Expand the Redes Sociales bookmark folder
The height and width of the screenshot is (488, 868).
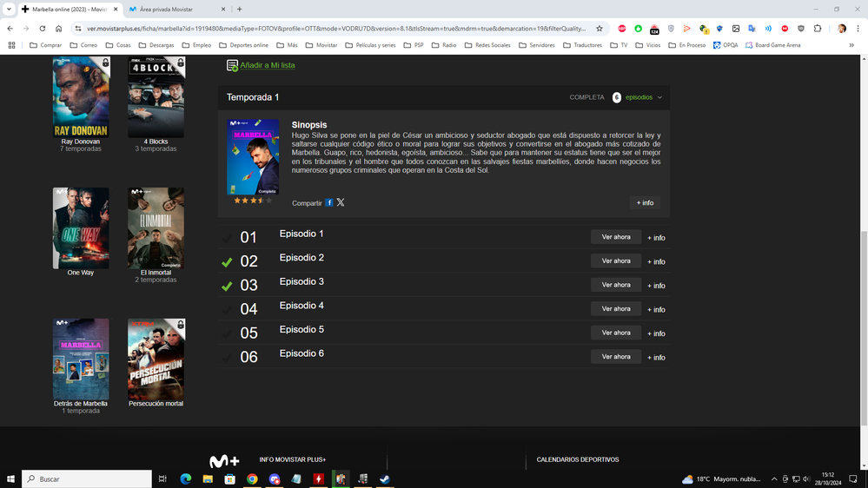point(487,45)
